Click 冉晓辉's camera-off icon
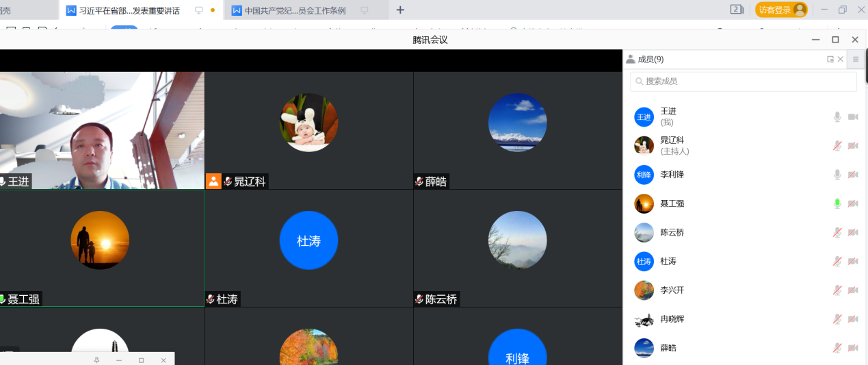The image size is (868, 365). pyautogui.click(x=853, y=319)
